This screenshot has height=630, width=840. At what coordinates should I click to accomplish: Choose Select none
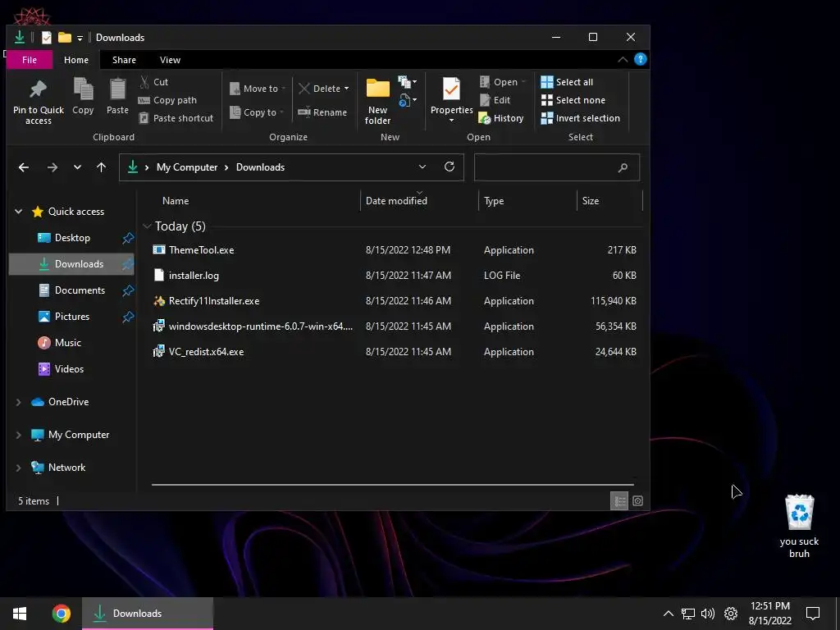573,100
